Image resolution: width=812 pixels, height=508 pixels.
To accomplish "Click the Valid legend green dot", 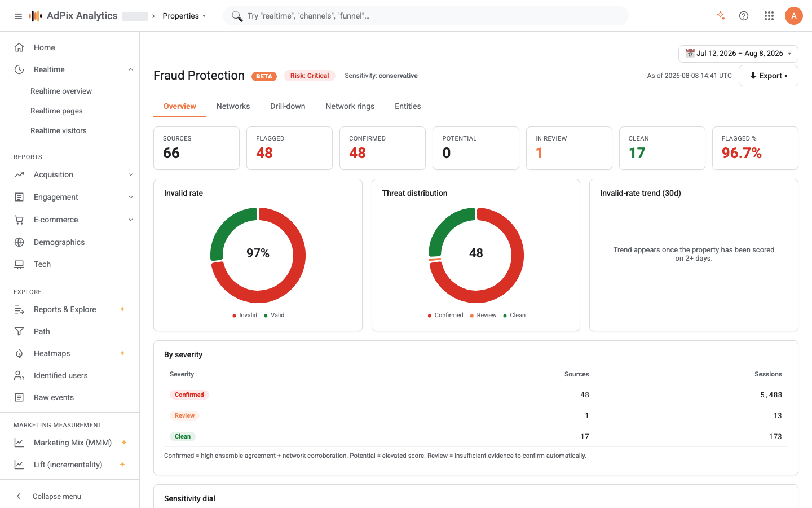I will click(266, 316).
